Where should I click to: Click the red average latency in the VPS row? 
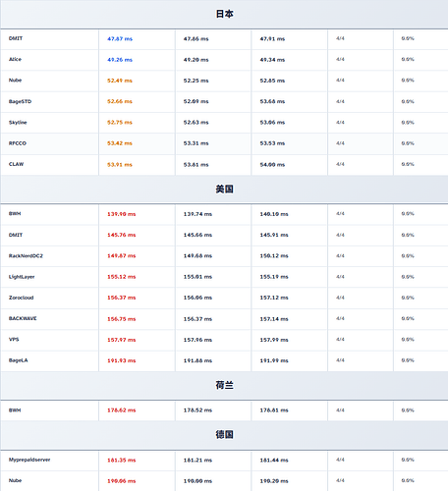(x=122, y=340)
